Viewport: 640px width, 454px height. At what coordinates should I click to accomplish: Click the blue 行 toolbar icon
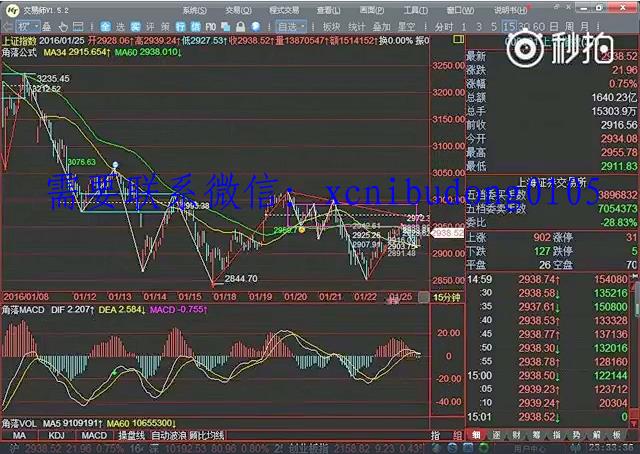[180, 27]
